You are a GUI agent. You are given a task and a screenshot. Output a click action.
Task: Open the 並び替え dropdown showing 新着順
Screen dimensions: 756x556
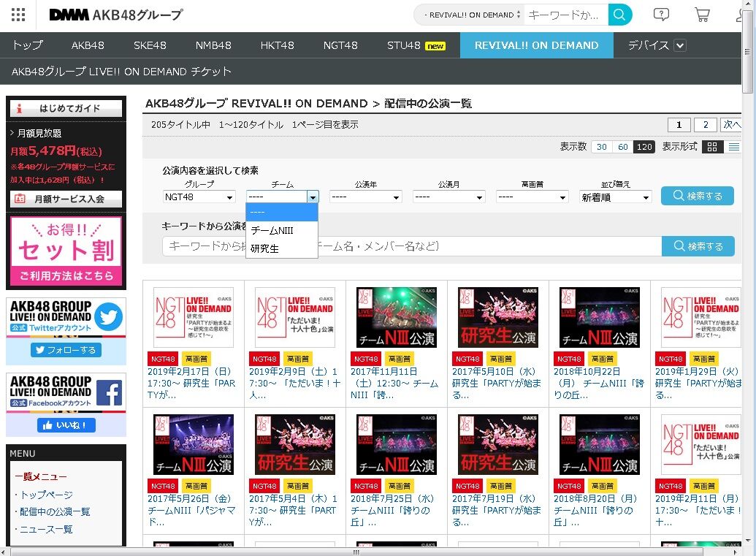pyautogui.click(x=615, y=197)
